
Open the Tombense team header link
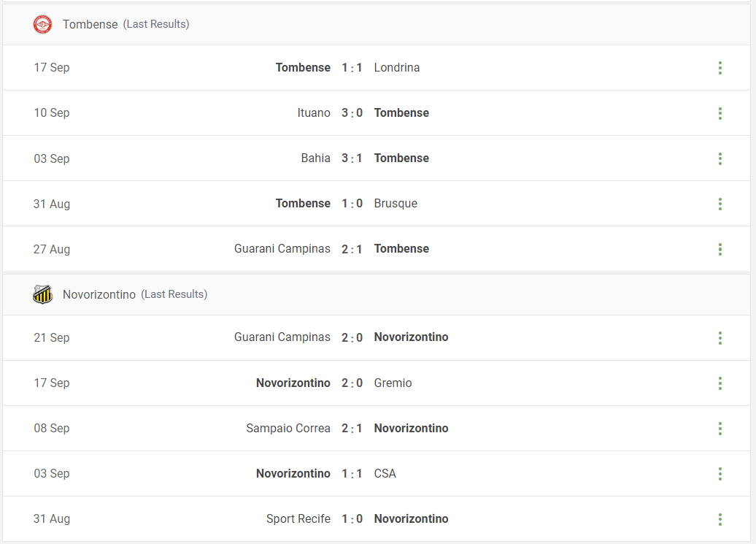pos(90,24)
